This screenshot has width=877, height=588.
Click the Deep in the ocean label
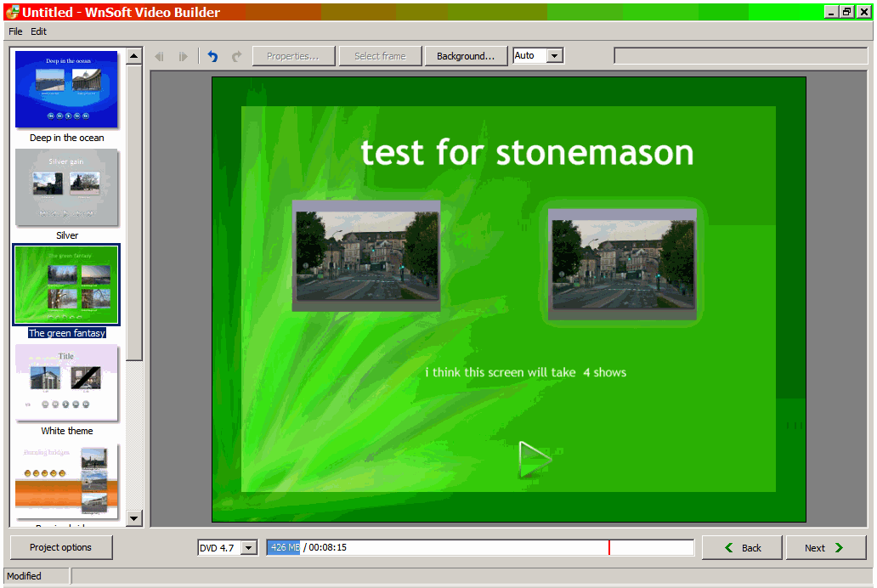coord(66,138)
